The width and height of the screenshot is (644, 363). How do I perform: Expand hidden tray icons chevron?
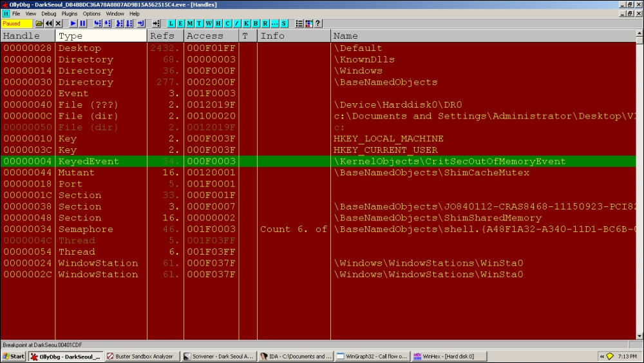point(602,357)
